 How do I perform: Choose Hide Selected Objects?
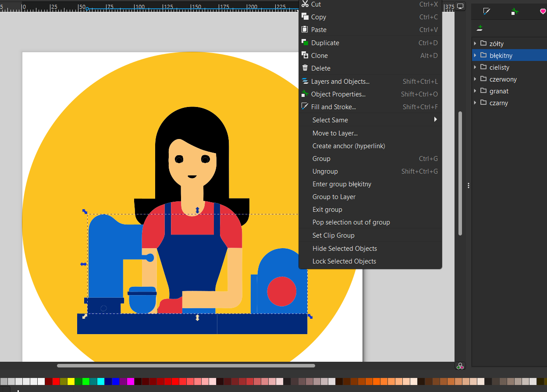[370, 249]
